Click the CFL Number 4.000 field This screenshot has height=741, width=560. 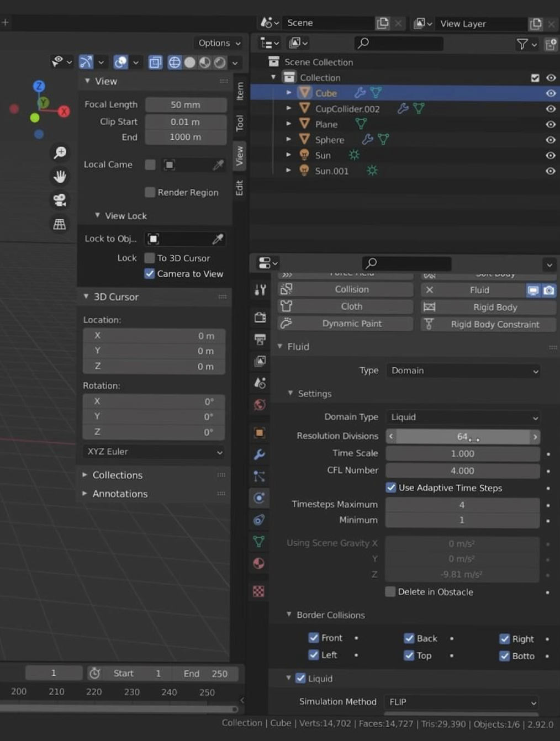click(x=463, y=471)
